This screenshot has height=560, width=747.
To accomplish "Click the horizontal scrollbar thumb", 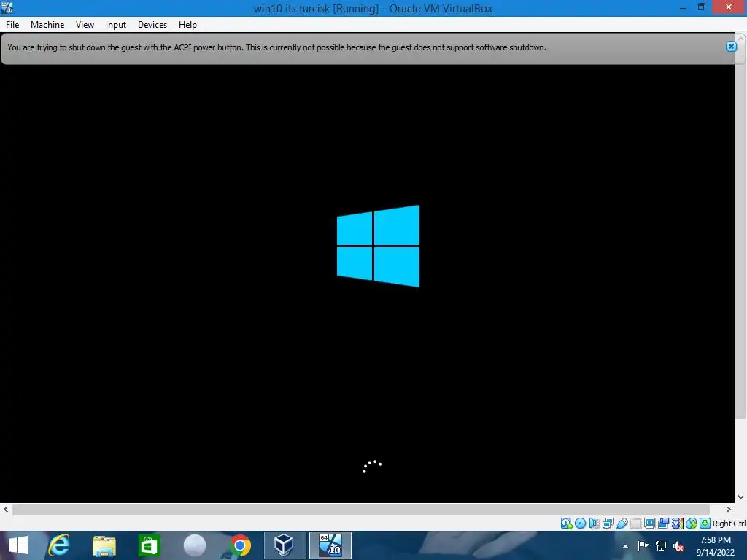I will coord(360,509).
